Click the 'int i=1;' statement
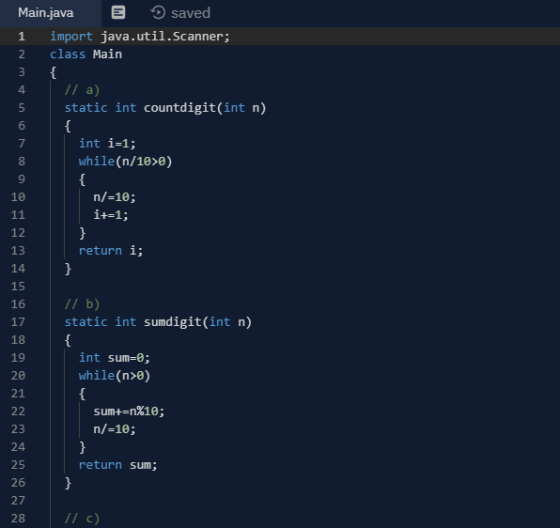The image size is (560, 528). (x=107, y=144)
